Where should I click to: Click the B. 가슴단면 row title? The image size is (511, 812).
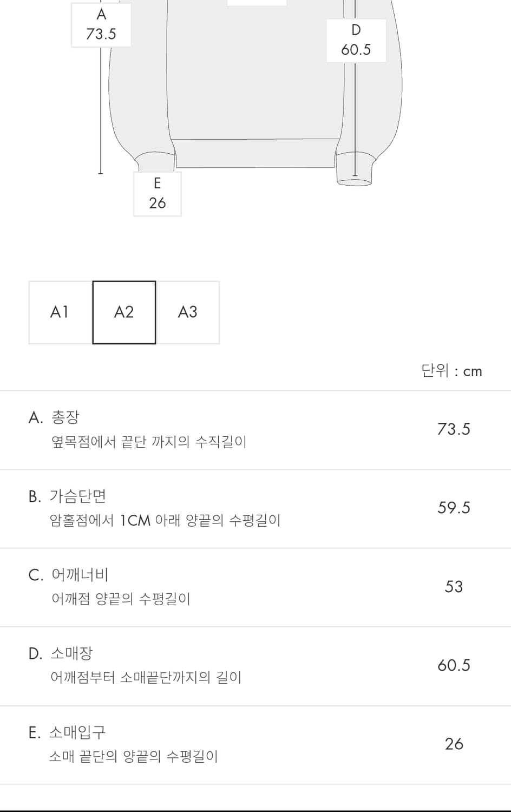[67, 496]
